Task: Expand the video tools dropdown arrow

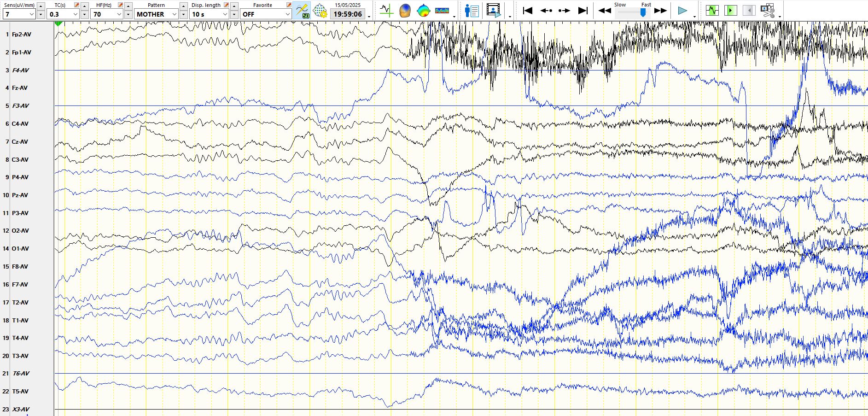Action: pos(510,17)
